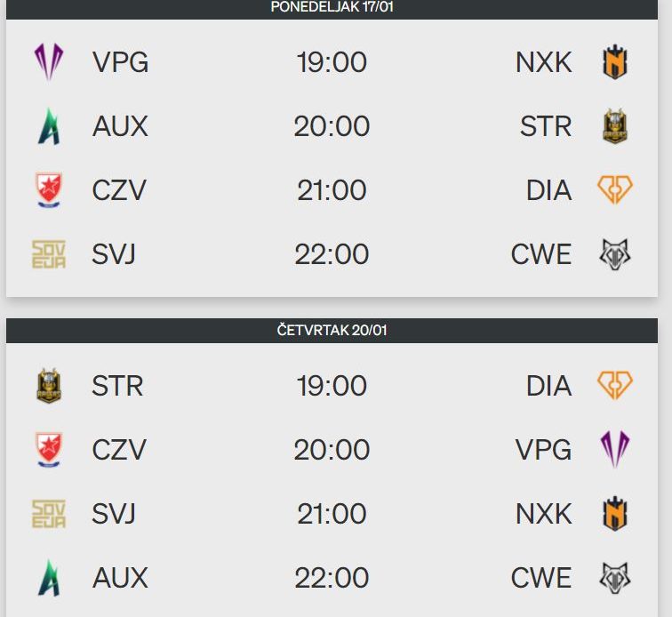Click the SVJ logo in Monday's 22:00 match
Viewport: 672px width, 617px height.
48,254
